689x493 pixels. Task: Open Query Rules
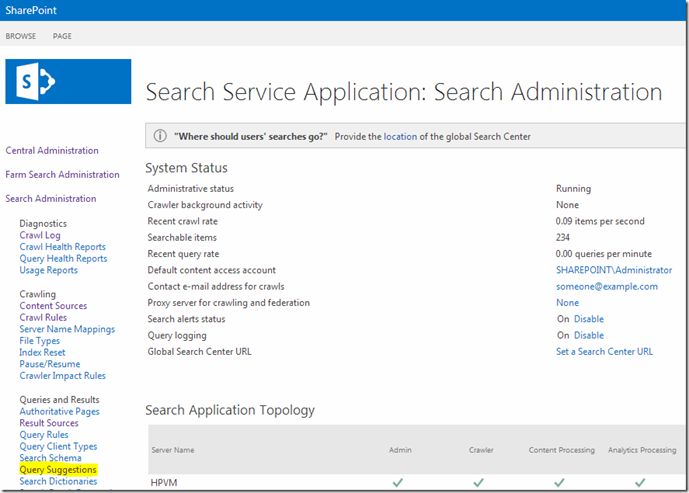(44, 435)
